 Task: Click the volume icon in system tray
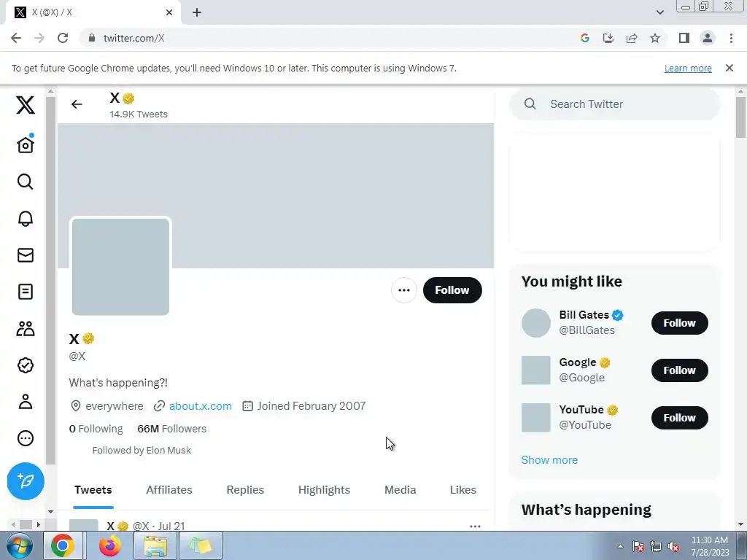673,547
